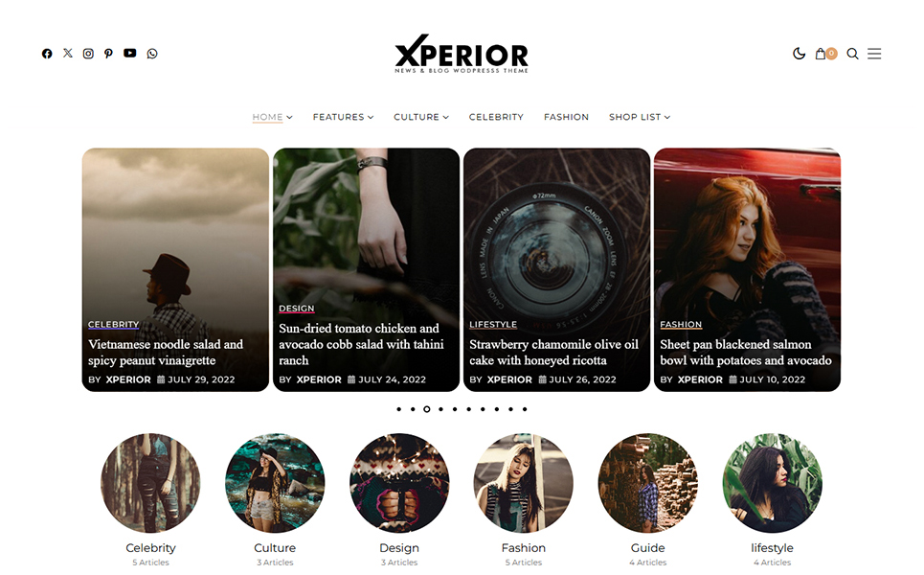This screenshot has width=924, height=575.
Task: Expand the Home menu dropdown
Action: coord(272,117)
